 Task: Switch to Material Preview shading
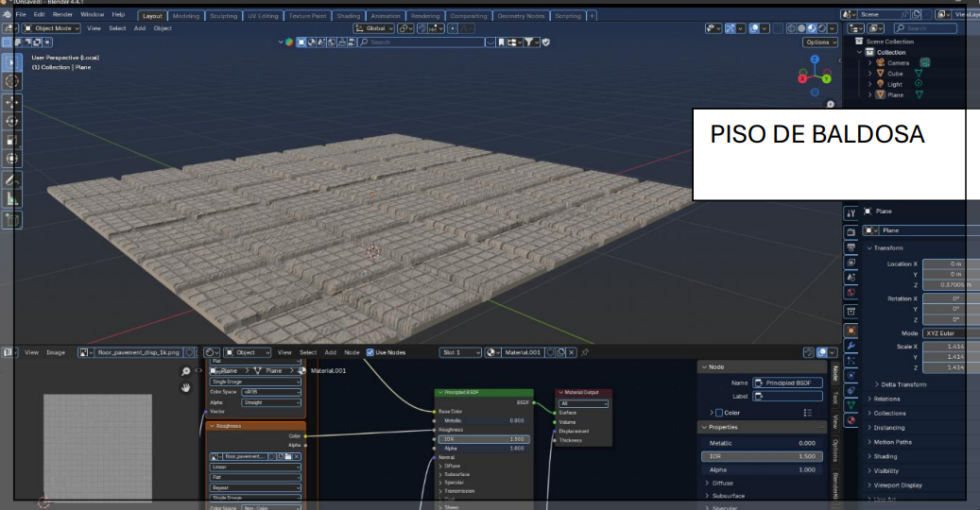tap(811, 28)
